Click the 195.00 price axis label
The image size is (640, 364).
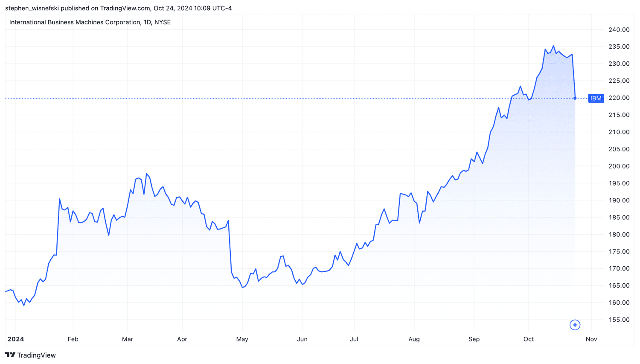[619, 183]
